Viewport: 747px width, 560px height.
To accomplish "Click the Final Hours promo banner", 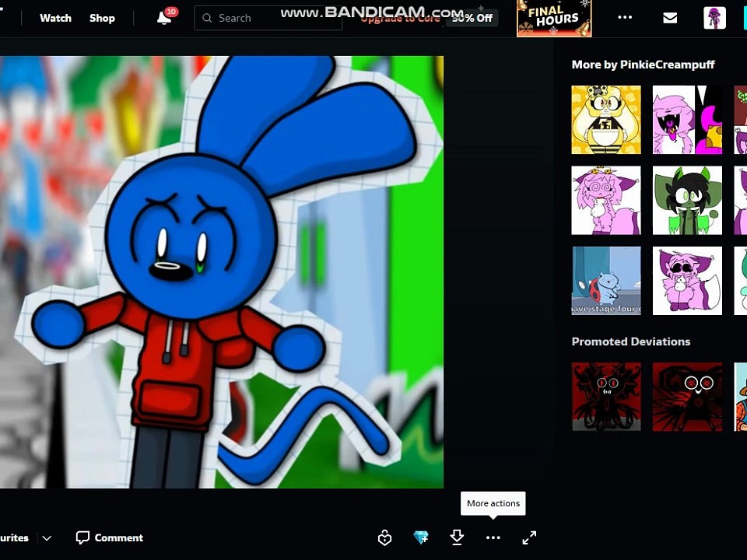I will tap(554, 18).
